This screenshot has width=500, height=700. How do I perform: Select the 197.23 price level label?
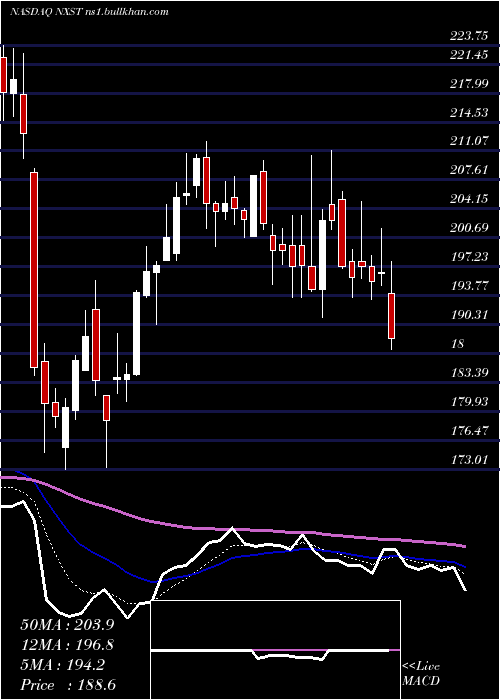pyautogui.click(x=469, y=257)
